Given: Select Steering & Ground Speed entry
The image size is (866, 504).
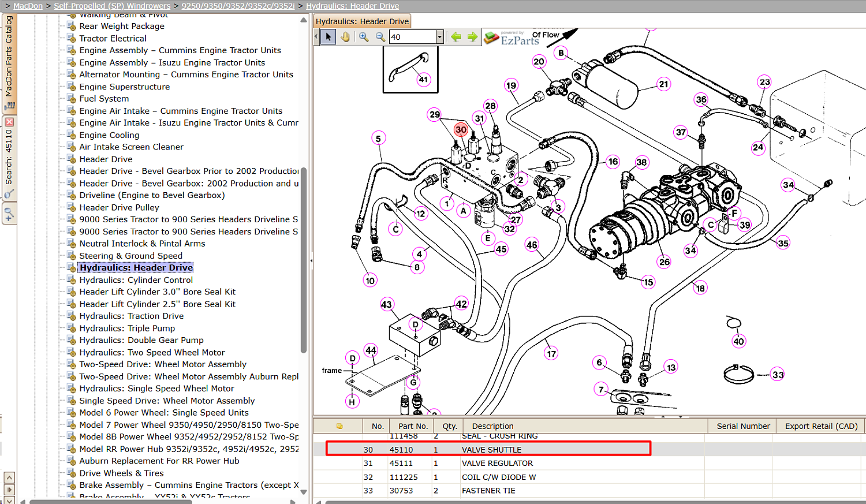Looking at the screenshot, I should (130, 256).
